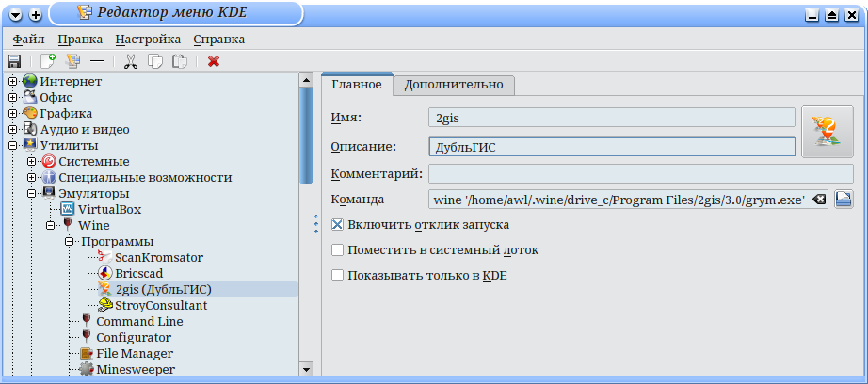Click the Bricscad icon
The image size is (868, 384).
point(104,273)
